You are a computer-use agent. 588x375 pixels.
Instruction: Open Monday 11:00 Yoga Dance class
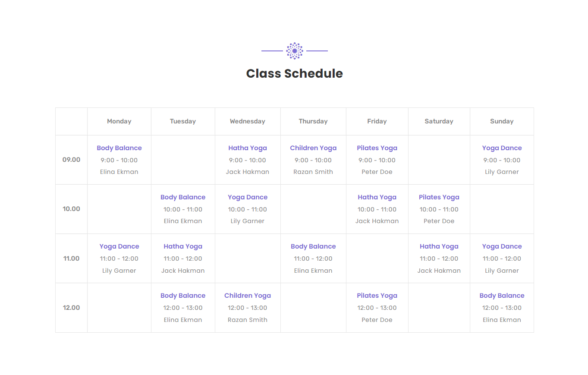(x=119, y=246)
